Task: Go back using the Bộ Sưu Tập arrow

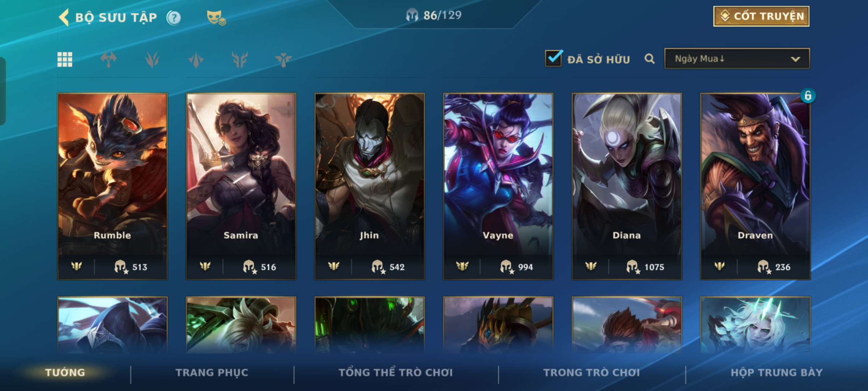Action: click(x=64, y=17)
